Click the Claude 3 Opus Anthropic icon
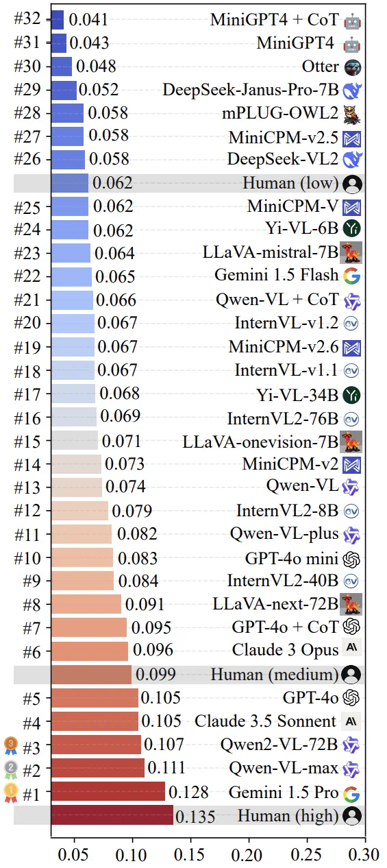The height and width of the screenshot is (868, 387). tap(352, 649)
